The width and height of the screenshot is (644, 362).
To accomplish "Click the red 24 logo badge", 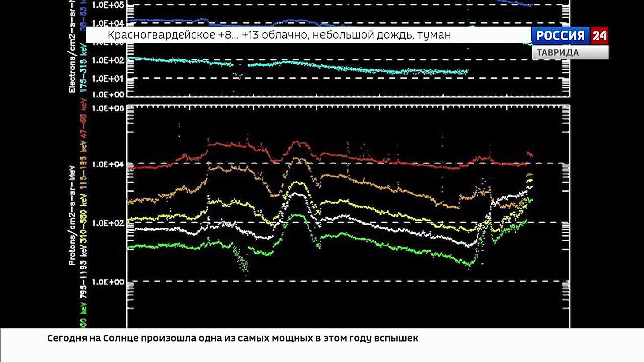I will 599,36.
